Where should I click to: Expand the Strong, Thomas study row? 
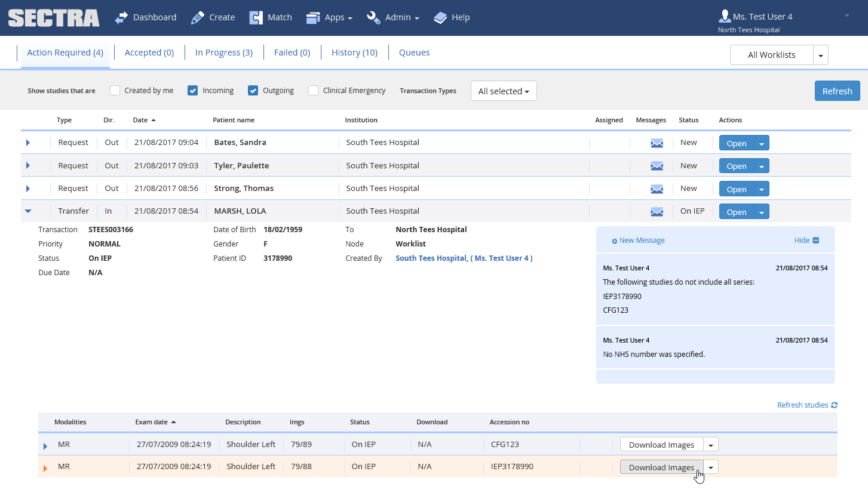click(27, 188)
